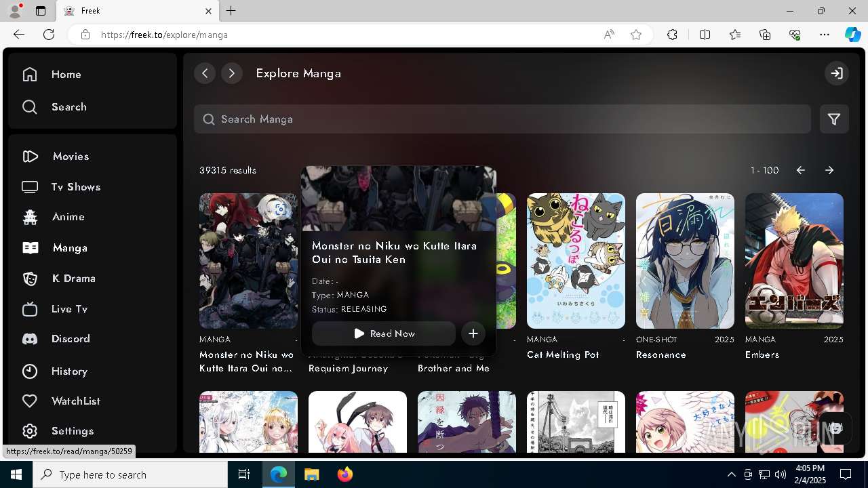View site information lock icon
This screenshot has width=868, height=488.
85,35
